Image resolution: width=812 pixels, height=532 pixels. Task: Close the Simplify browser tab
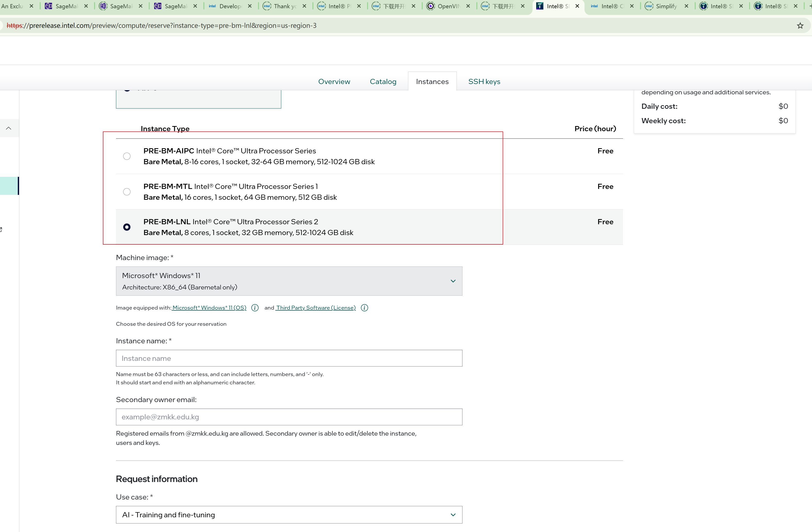(x=686, y=6)
